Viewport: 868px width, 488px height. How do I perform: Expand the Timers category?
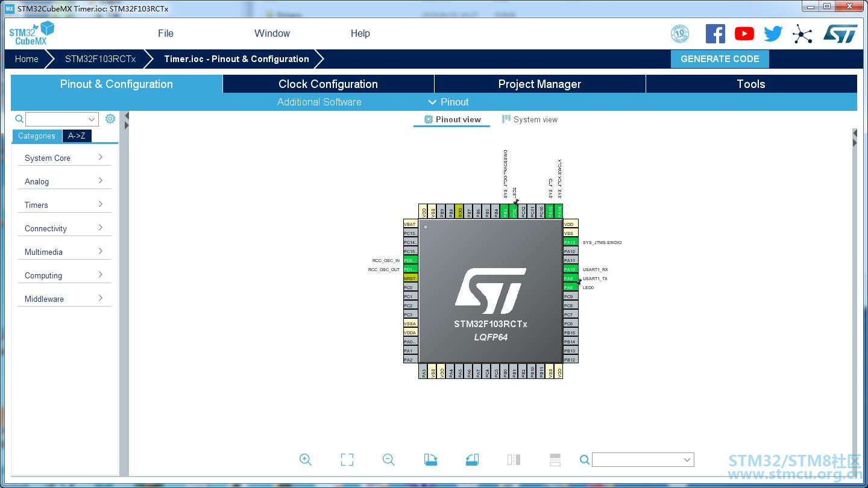click(x=64, y=205)
